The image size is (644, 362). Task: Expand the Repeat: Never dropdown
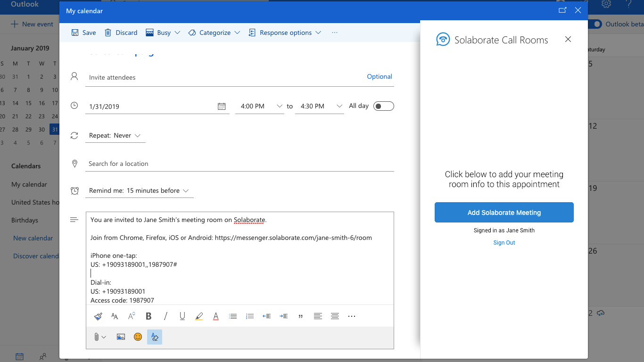116,136
